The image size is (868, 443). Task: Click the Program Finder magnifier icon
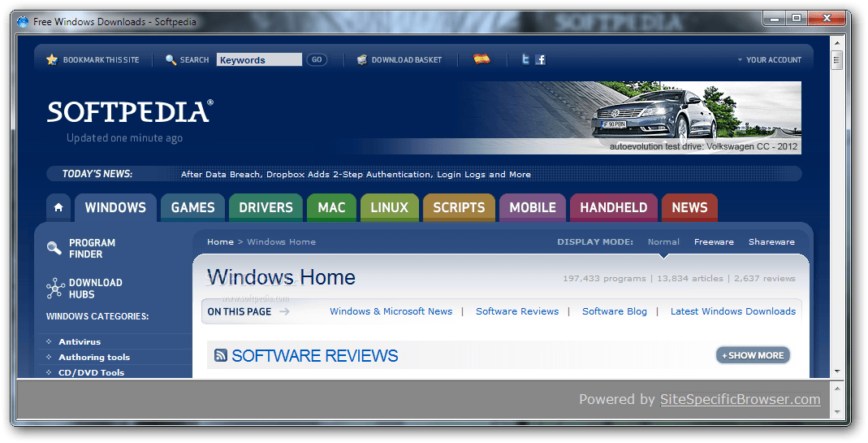coord(54,248)
